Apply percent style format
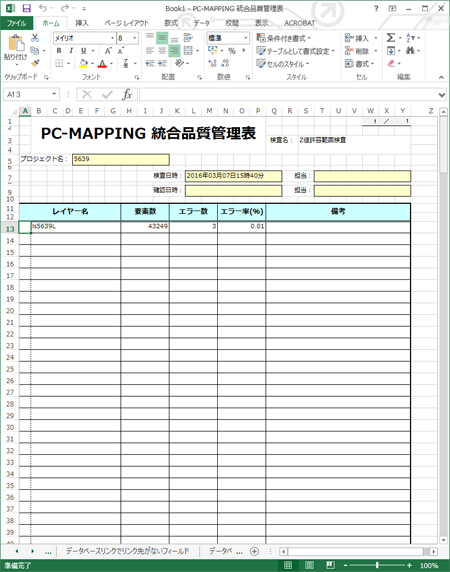 click(x=232, y=51)
